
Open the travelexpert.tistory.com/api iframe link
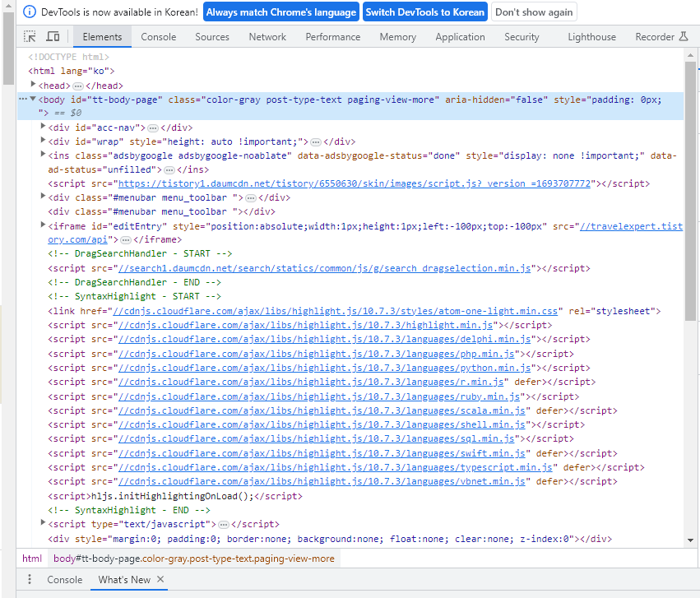pos(631,226)
